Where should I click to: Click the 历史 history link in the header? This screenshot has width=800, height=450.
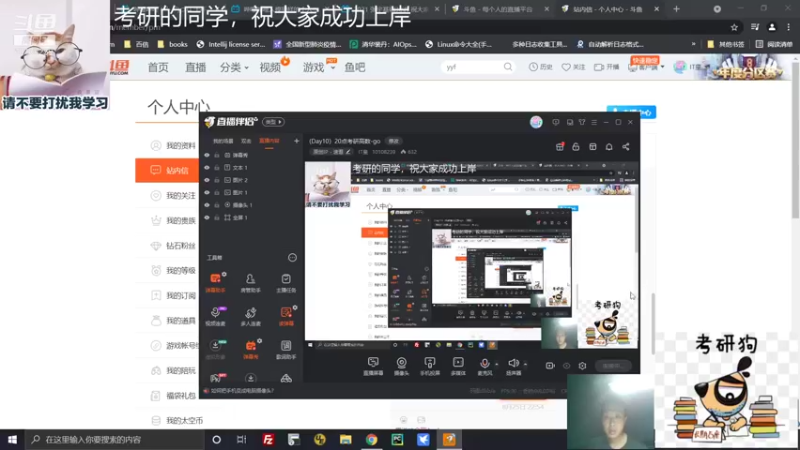tap(541, 67)
